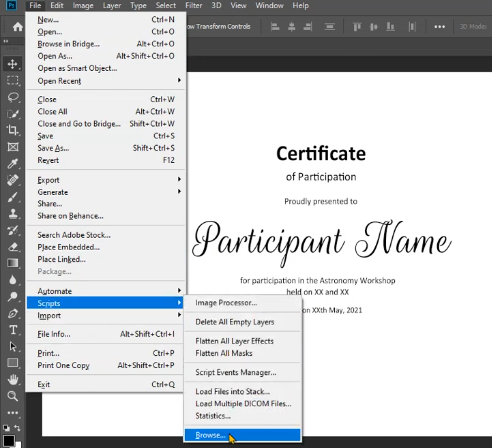Screen dimensions: 492x448
Task: Select the Move tool in toolbar
Action: coord(12,64)
